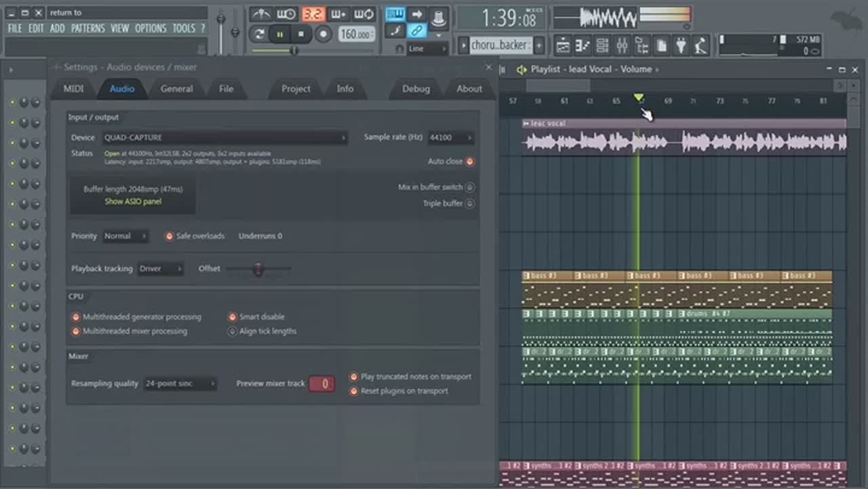This screenshot has width=868, height=489.
Task: Open the Mixer from the toolbar
Action: click(622, 45)
